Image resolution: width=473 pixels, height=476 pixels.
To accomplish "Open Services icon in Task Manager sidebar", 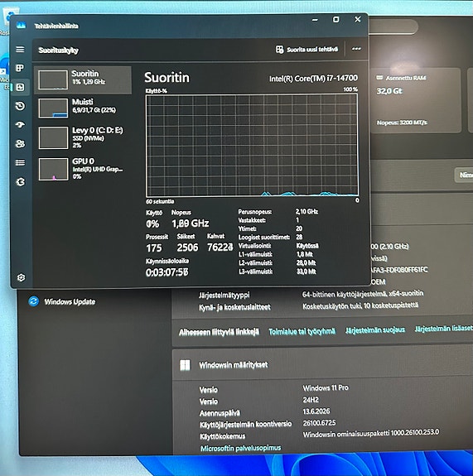I will (21, 182).
